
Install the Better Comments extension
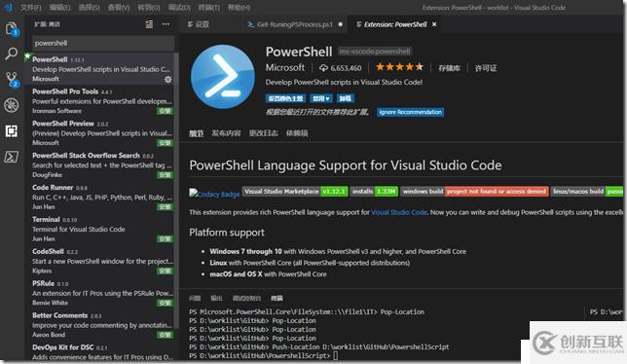point(165,335)
